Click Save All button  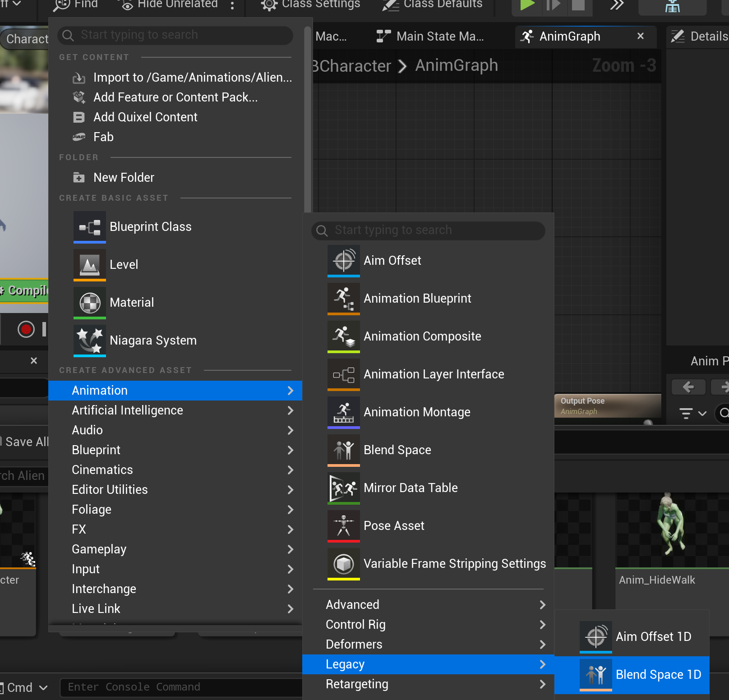[25, 442]
